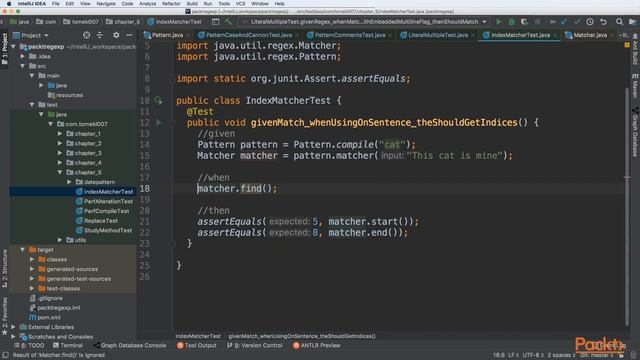Run the selected configuration with green play icon
This screenshot has width=640, height=360.
point(498,22)
